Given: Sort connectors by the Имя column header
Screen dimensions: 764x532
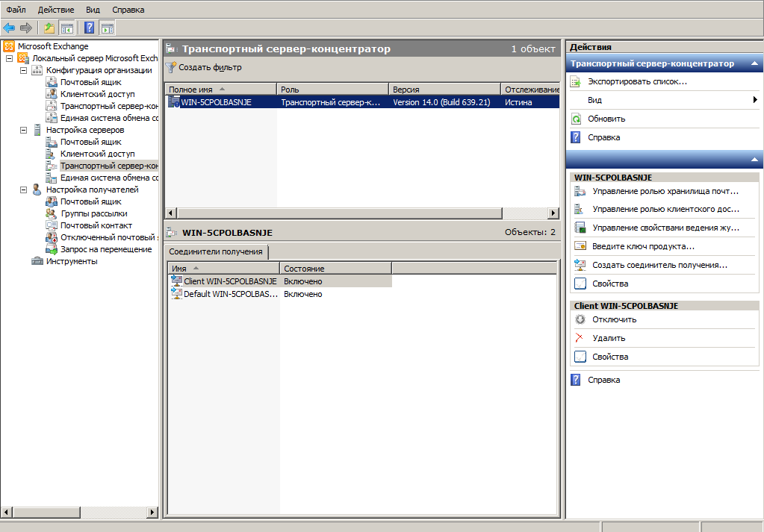Looking at the screenshot, I should pyautogui.click(x=223, y=268).
